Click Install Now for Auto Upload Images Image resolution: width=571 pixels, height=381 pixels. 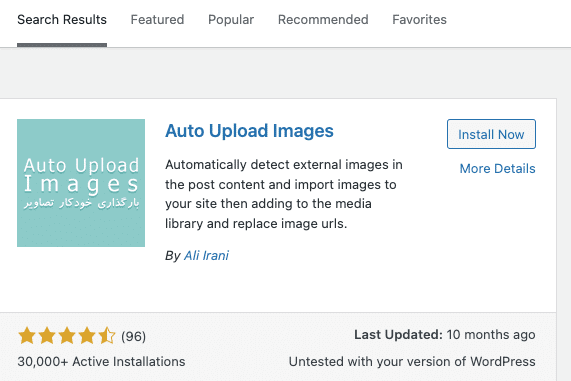[x=491, y=134]
